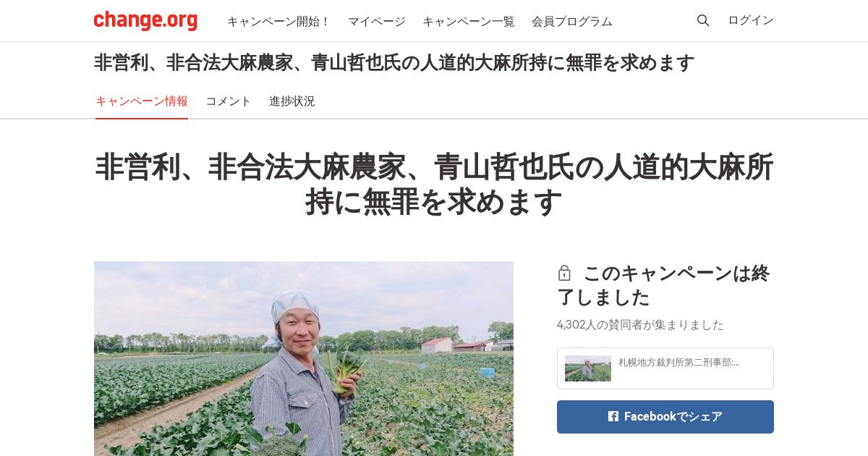Image resolution: width=868 pixels, height=456 pixels.
Task: Go to マイページ
Action: tap(376, 22)
